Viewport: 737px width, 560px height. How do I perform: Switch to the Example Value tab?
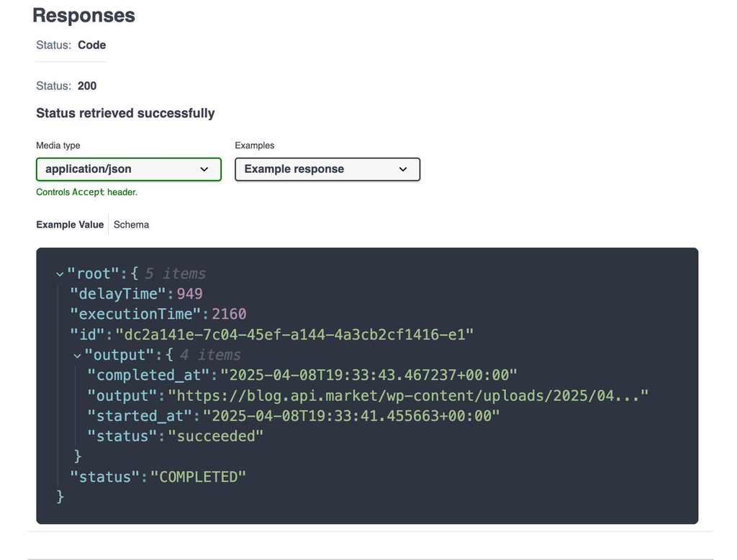pyautogui.click(x=70, y=225)
